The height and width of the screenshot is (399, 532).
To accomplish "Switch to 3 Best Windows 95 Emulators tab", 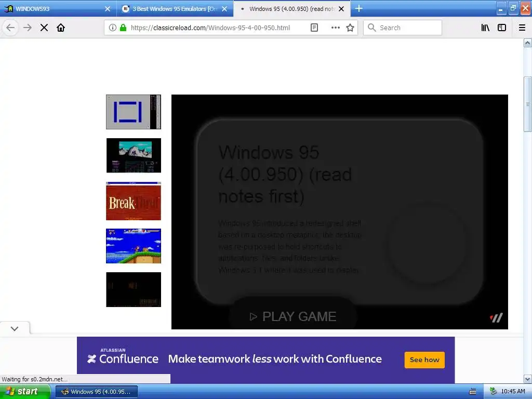I will click(x=175, y=8).
